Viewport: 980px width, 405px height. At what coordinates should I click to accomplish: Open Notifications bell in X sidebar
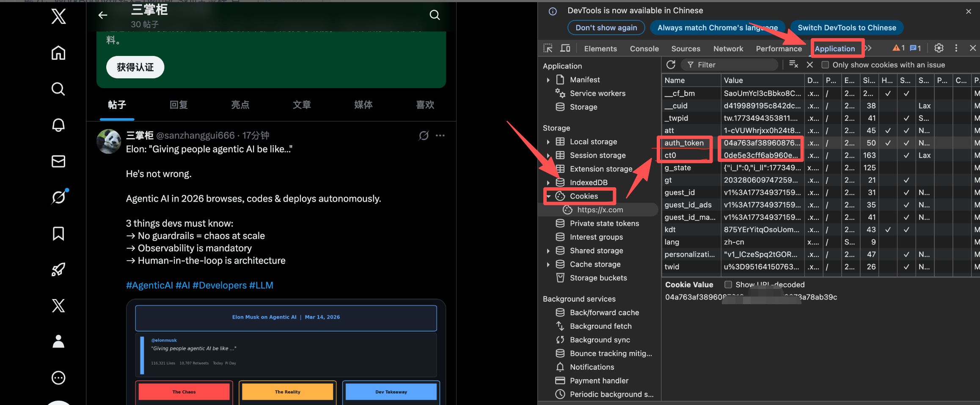[x=58, y=125]
